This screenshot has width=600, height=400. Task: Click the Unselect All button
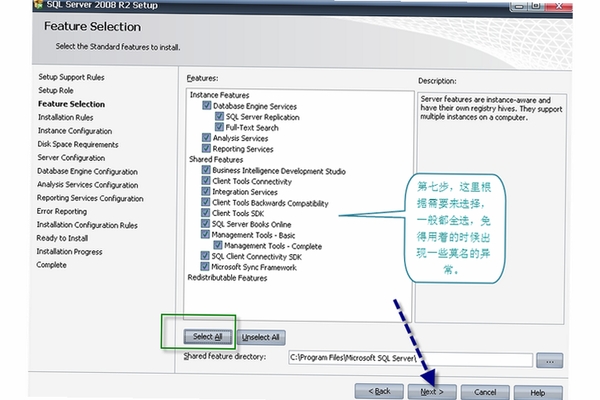tap(261, 337)
